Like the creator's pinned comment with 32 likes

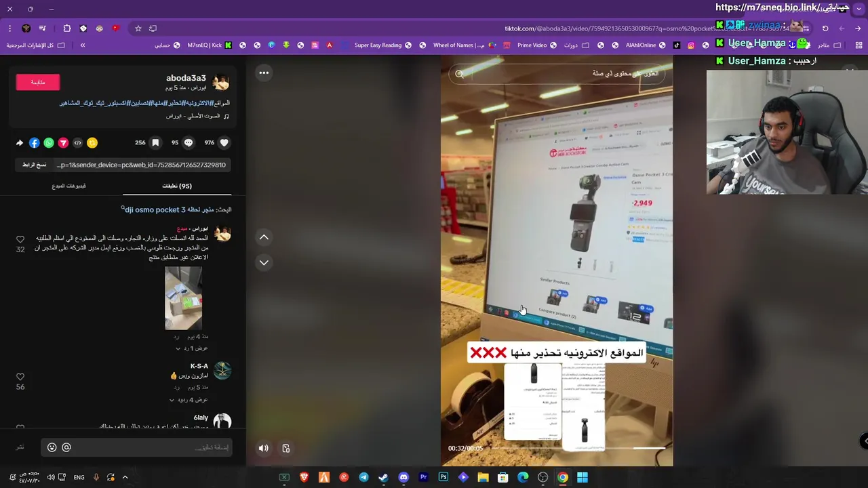click(x=20, y=239)
